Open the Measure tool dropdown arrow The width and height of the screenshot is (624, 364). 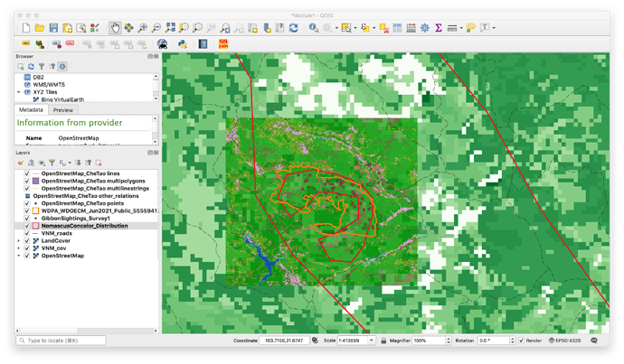(461, 28)
